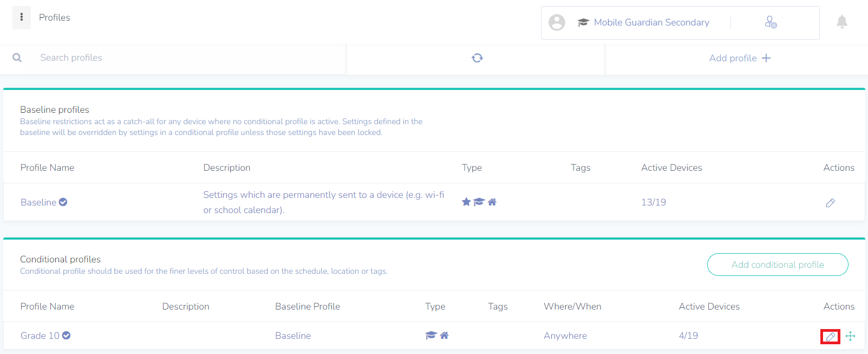Click Active Devices header in Conditional profiles table

(x=709, y=306)
